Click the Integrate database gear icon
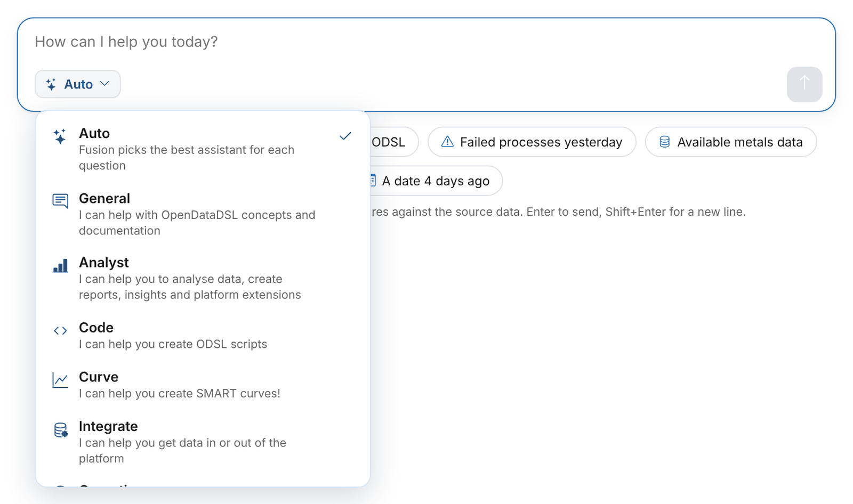The width and height of the screenshot is (853, 504). [x=61, y=430]
